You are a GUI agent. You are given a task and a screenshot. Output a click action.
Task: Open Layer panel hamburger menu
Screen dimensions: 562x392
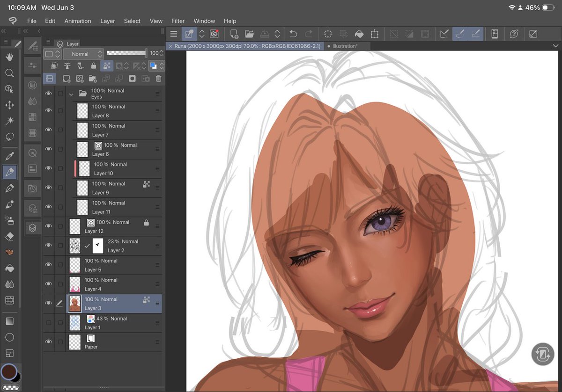coord(48,42)
